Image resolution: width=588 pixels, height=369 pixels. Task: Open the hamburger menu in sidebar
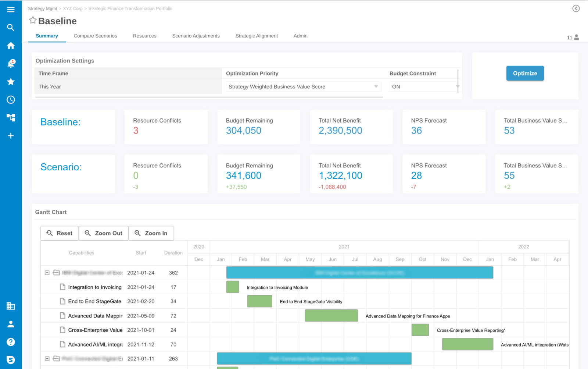coord(11,10)
